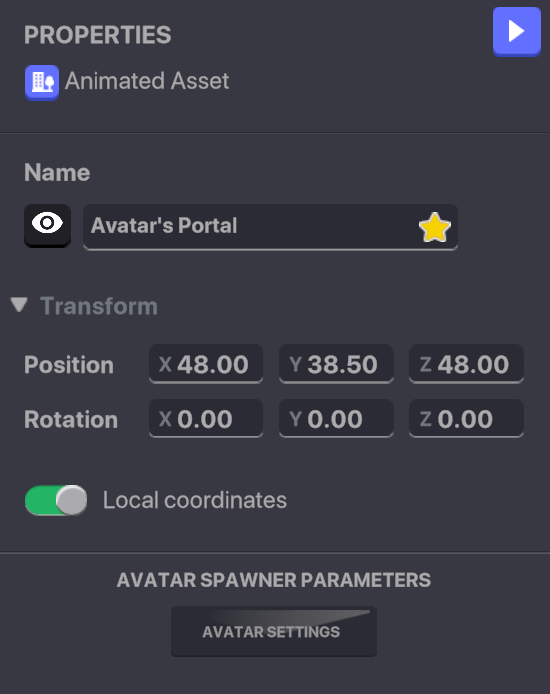
Task: Select the Rotation Y value field
Action: [336, 418]
